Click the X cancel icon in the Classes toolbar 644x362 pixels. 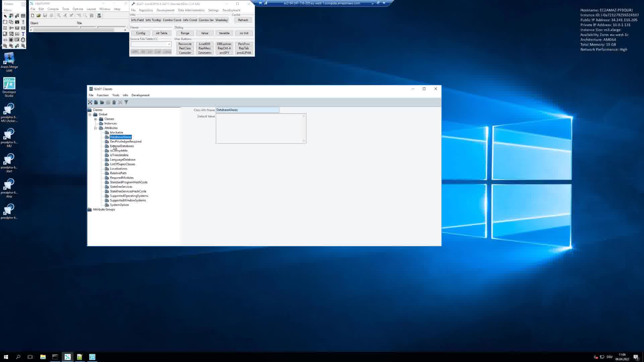[x=120, y=102]
